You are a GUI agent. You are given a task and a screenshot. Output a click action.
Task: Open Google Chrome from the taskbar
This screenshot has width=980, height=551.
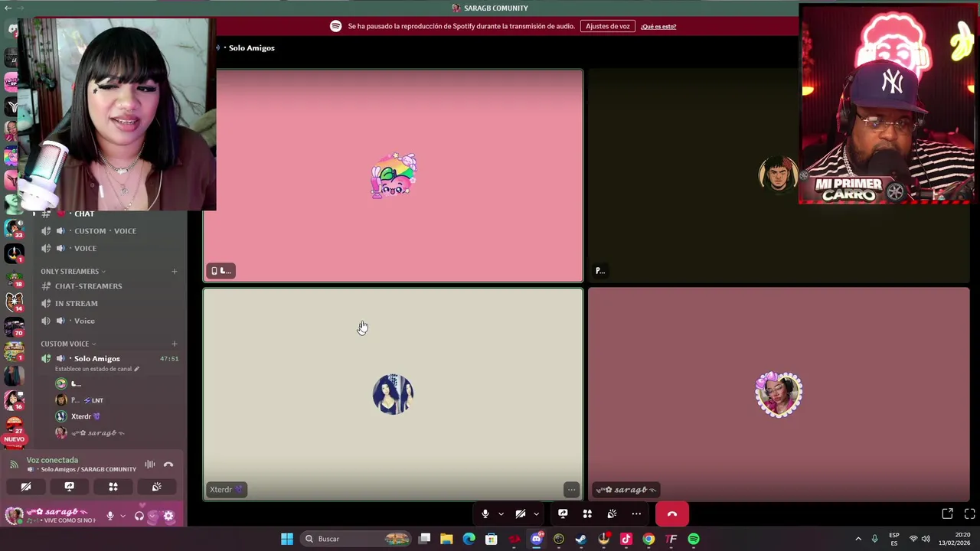pyautogui.click(x=648, y=539)
